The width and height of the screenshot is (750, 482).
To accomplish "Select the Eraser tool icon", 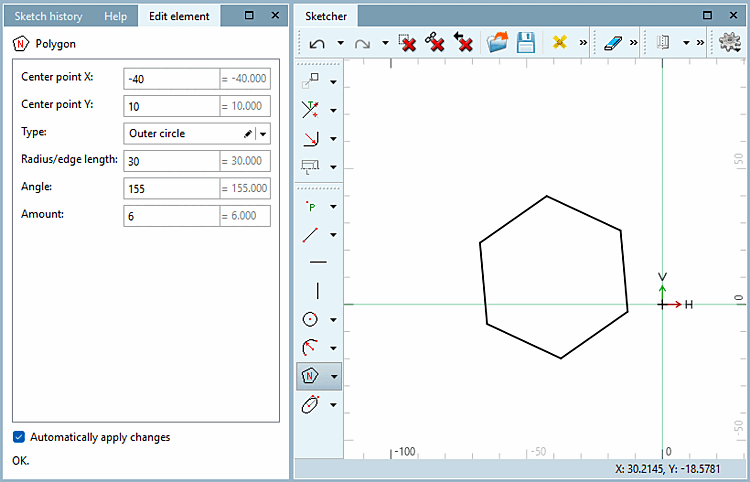I will coord(613,43).
